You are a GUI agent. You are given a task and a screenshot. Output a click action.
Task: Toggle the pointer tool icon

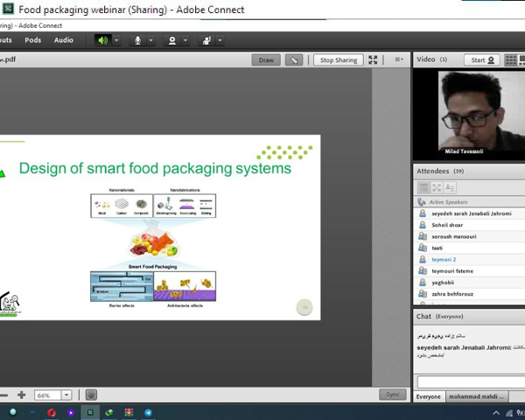point(295,60)
